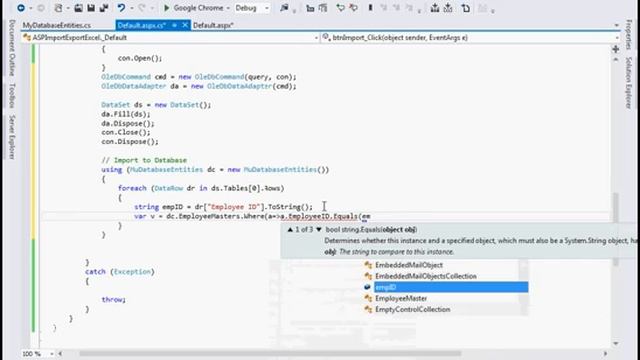The width and height of the screenshot is (640, 360).
Task: Open the Navigate Backward history dropdown arrow
Action: coord(30,8)
